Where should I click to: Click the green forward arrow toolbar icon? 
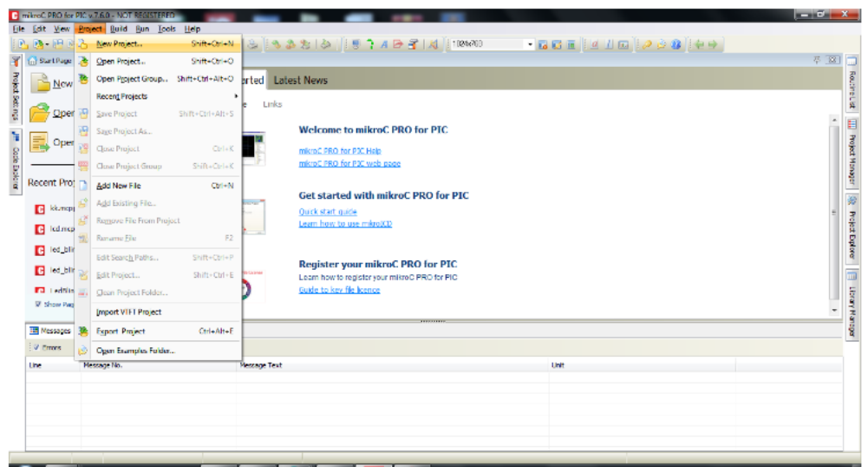(x=713, y=44)
